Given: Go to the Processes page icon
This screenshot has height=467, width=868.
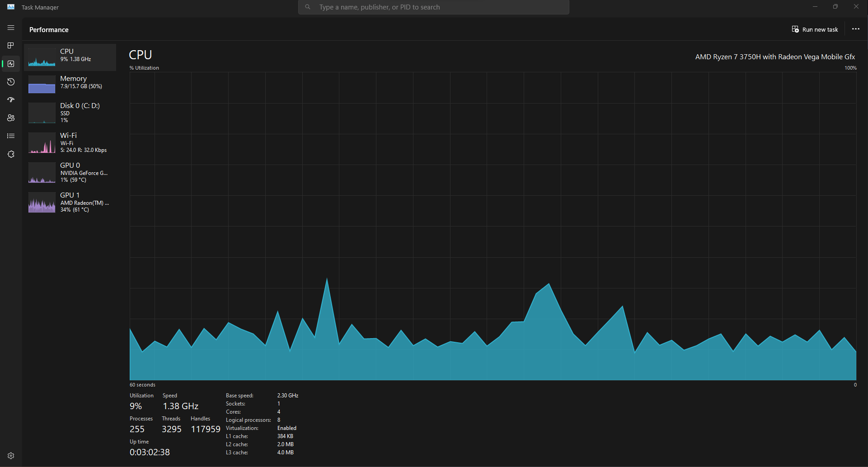Looking at the screenshot, I should pos(11,46).
